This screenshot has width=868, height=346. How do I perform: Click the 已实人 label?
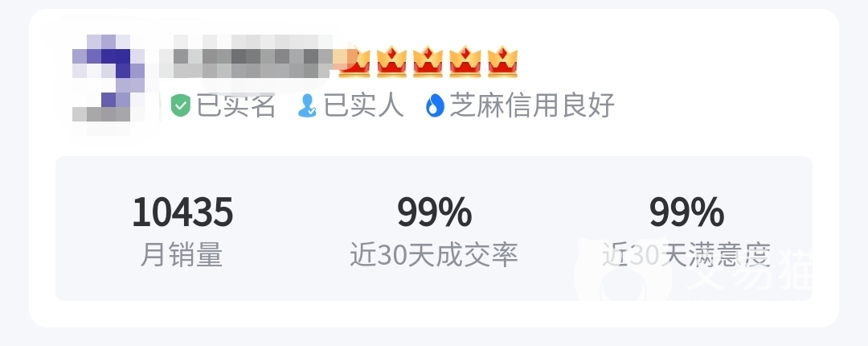point(364,105)
